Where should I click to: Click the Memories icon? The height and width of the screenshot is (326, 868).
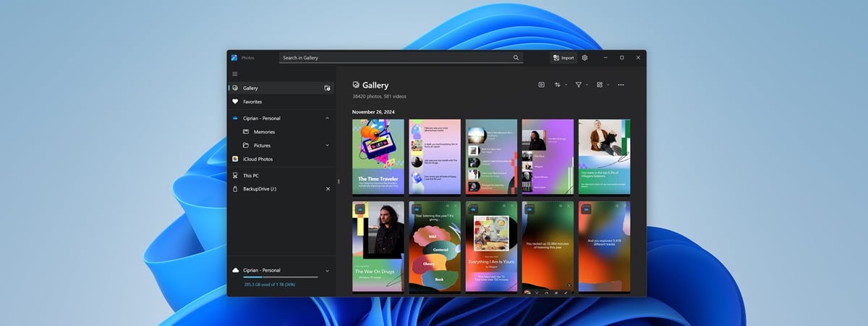point(246,132)
